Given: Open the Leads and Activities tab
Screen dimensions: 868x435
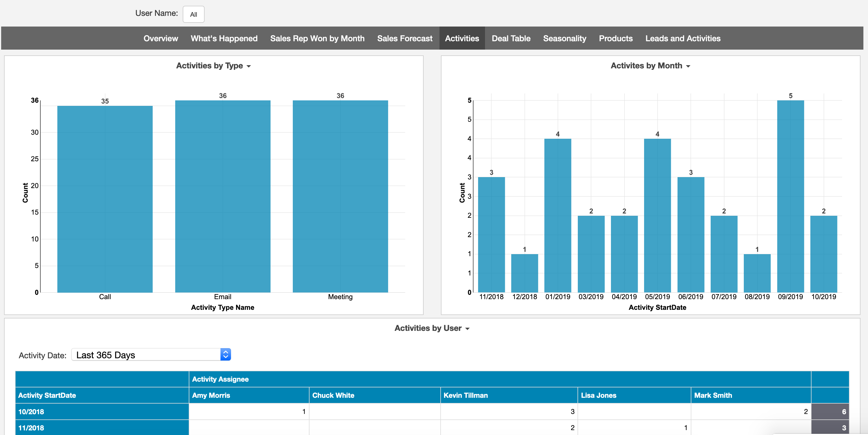Looking at the screenshot, I should coord(683,38).
